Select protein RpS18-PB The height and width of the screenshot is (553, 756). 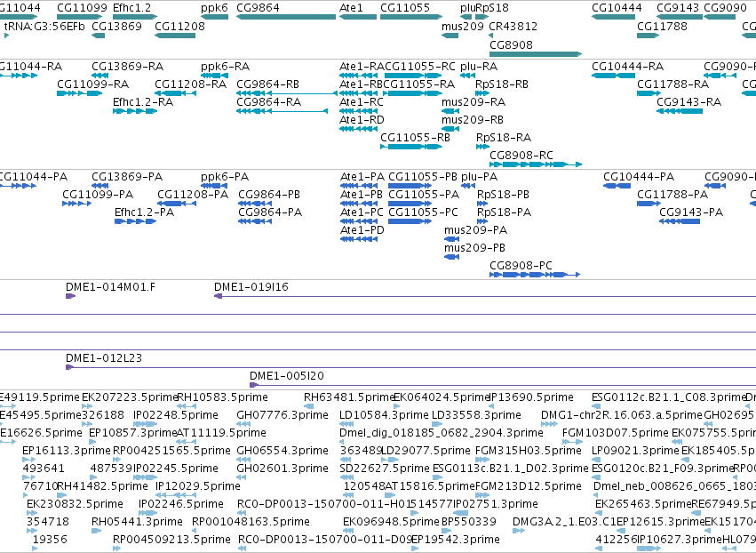click(482, 204)
